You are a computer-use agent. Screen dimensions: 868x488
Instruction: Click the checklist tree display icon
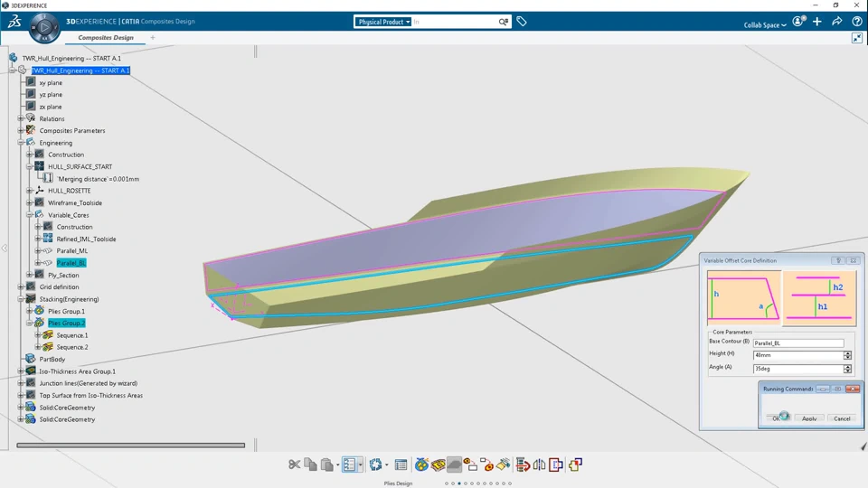coord(349,465)
